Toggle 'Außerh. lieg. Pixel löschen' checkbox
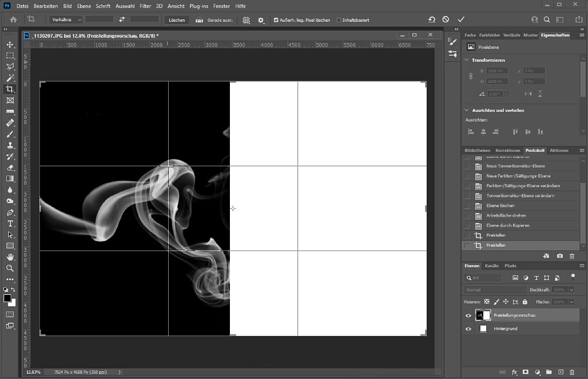This screenshot has height=379, width=588. coord(276,20)
